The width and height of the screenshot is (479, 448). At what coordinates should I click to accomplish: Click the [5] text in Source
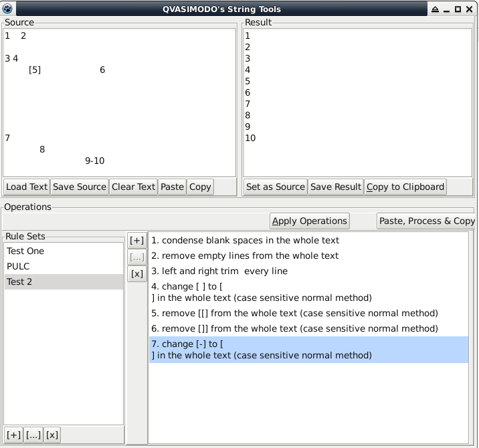(x=35, y=70)
